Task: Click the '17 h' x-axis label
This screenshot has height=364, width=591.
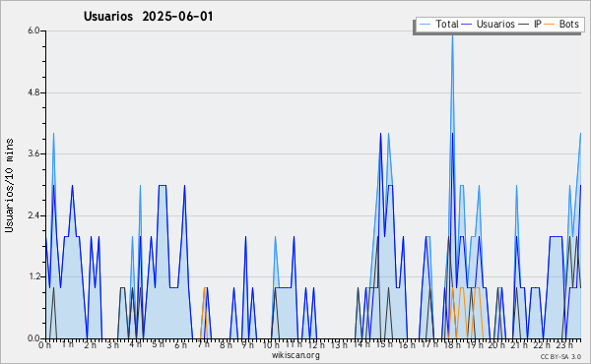Action: 429,344
